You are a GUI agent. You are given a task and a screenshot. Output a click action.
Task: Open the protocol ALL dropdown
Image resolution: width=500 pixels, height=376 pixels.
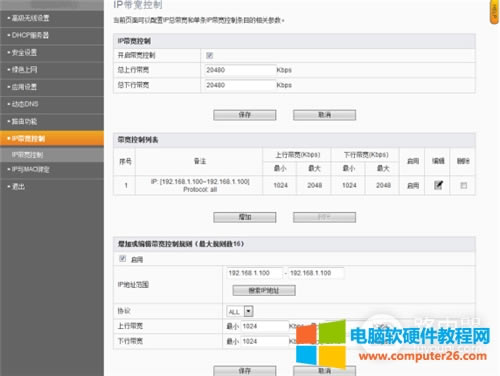[240, 311]
